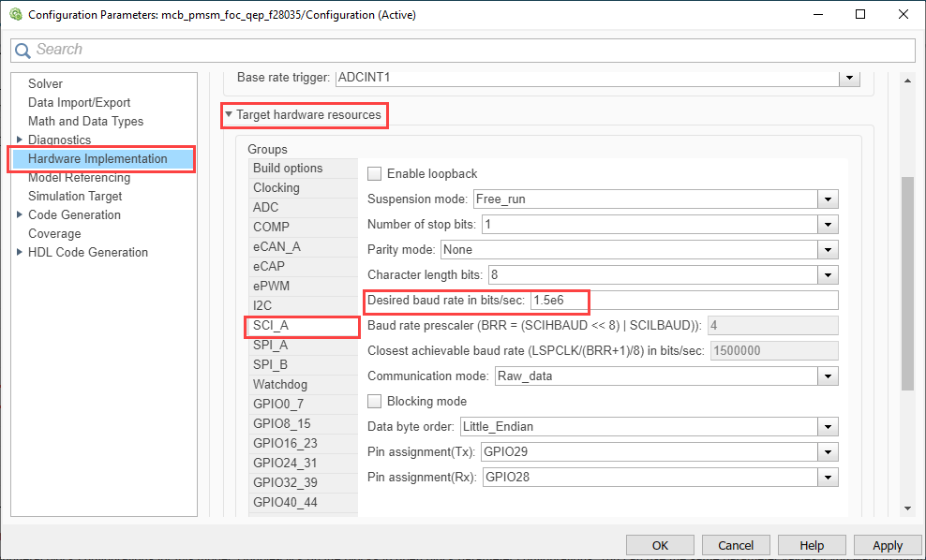
Task: Open the Solver pane
Action: (x=46, y=83)
